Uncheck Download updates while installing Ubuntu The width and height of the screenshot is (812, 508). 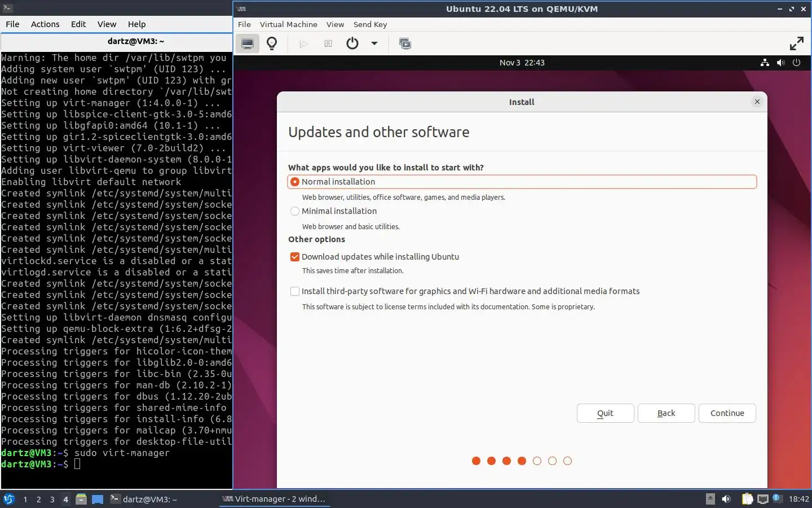click(x=294, y=257)
